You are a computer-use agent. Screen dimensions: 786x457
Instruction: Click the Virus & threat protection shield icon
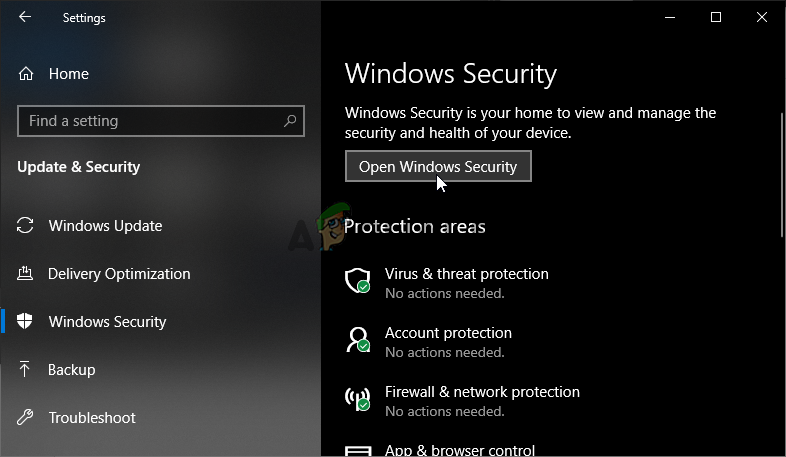357,281
